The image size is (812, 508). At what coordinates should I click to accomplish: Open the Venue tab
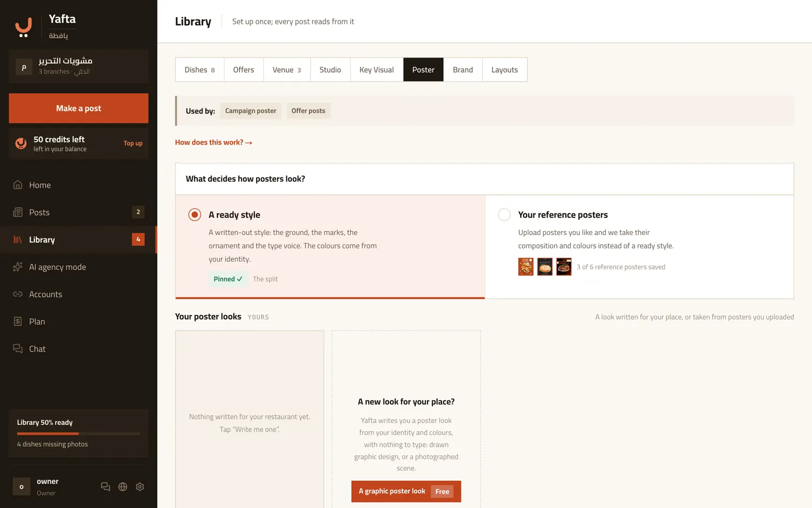coord(287,70)
